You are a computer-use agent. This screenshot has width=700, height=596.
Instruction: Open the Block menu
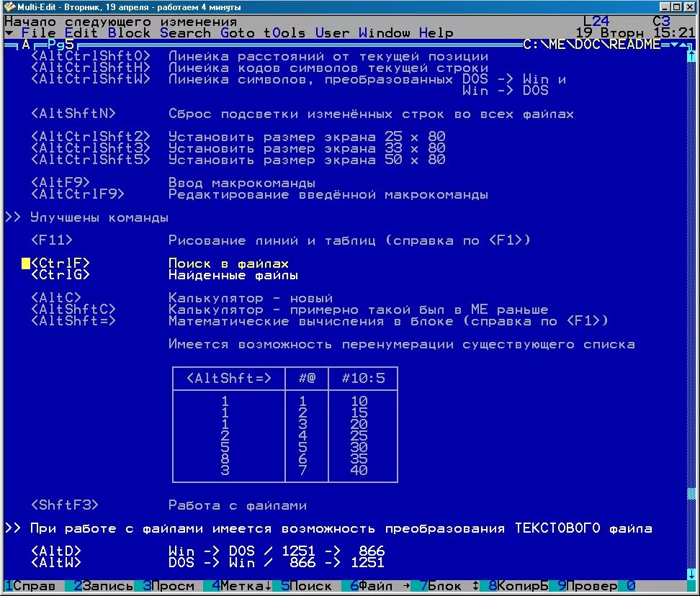(x=129, y=33)
